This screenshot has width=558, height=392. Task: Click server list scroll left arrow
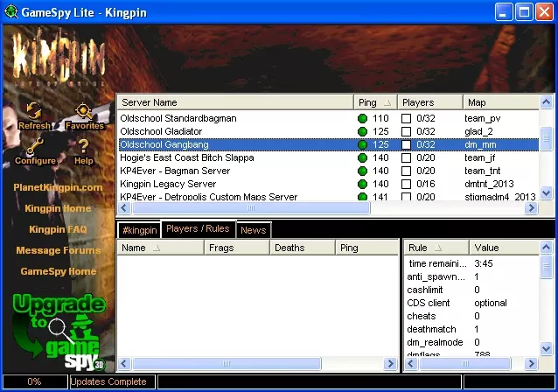point(124,207)
